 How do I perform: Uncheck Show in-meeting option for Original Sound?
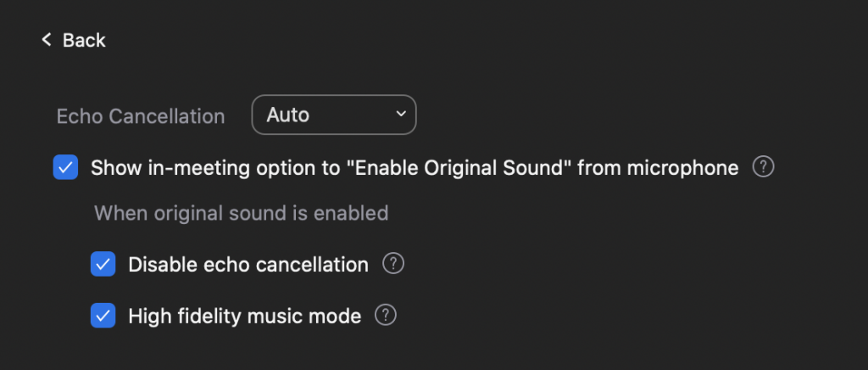[x=65, y=167]
